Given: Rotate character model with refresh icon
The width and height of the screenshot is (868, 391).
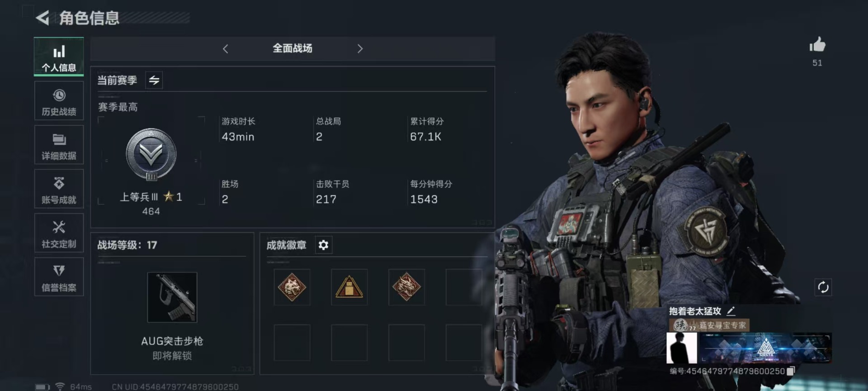Looking at the screenshot, I should tap(823, 287).
